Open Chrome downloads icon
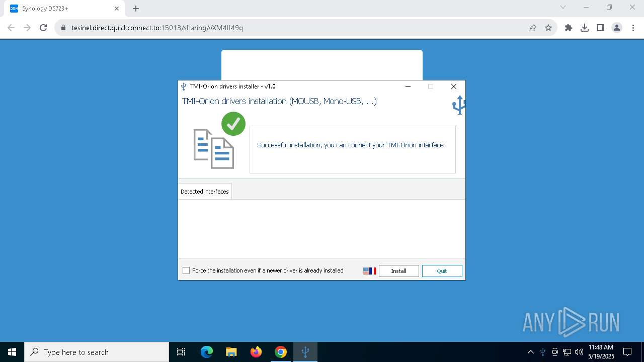Image resolution: width=644 pixels, height=362 pixels. (585, 28)
